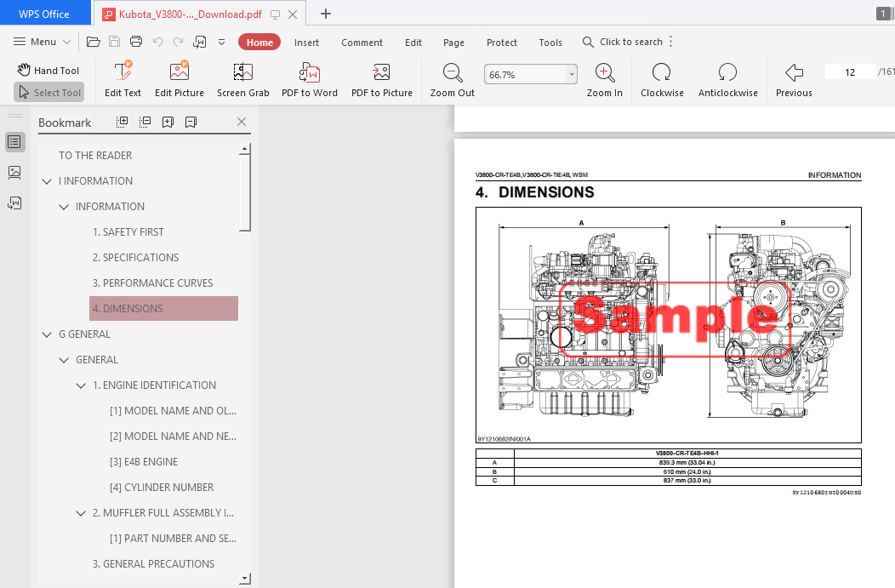Redo the last action
This screenshot has width=895, height=588.
(x=178, y=42)
